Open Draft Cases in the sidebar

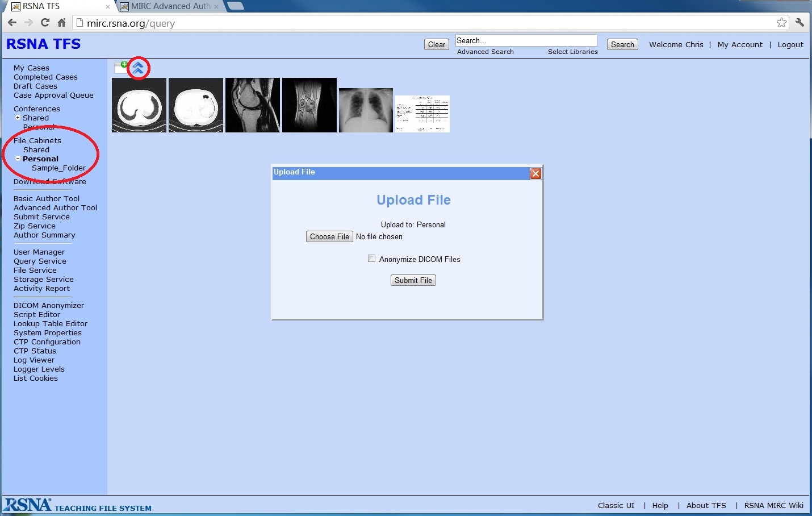[x=35, y=86]
